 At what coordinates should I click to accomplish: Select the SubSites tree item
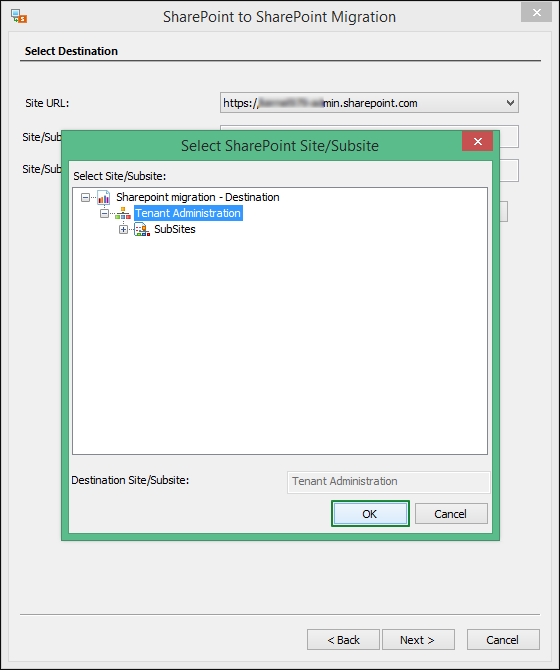175,229
